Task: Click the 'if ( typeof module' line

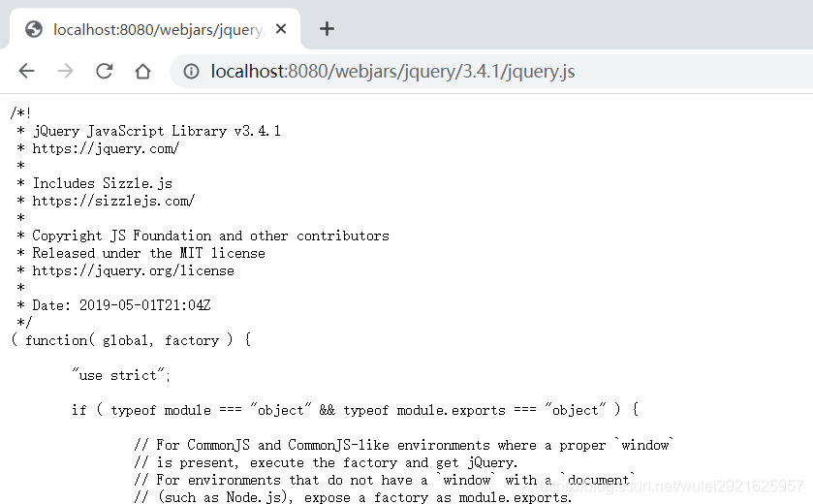Action: [x=355, y=410]
